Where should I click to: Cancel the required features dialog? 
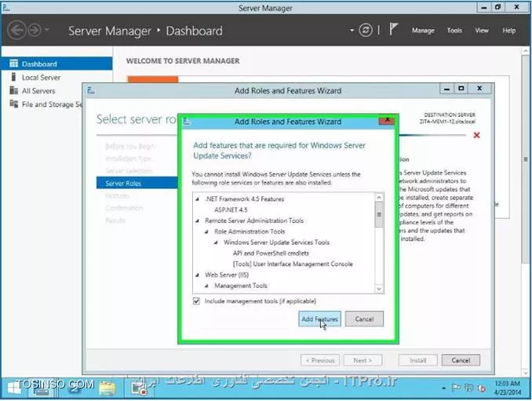click(364, 319)
